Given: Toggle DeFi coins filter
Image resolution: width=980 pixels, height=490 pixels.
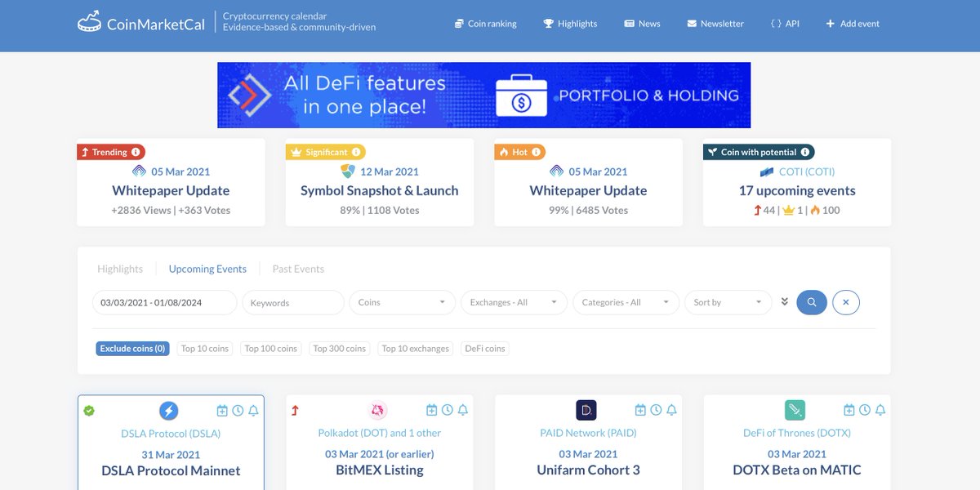Looking at the screenshot, I should [x=485, y=348].
